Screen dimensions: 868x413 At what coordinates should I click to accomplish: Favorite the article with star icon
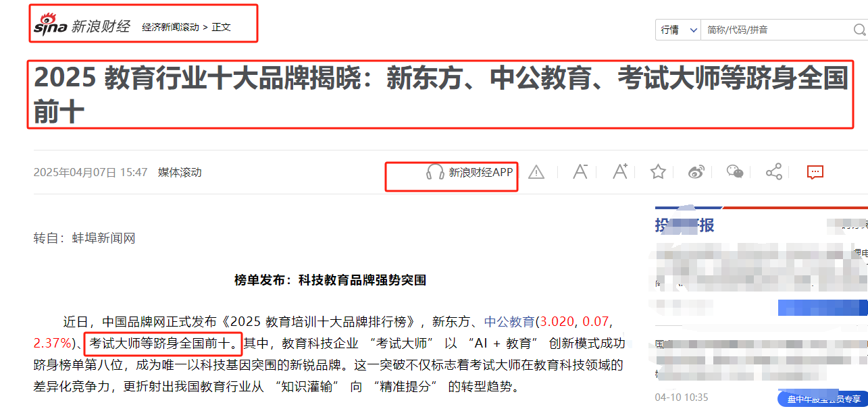pyautogui.click(x=658, y=171)
